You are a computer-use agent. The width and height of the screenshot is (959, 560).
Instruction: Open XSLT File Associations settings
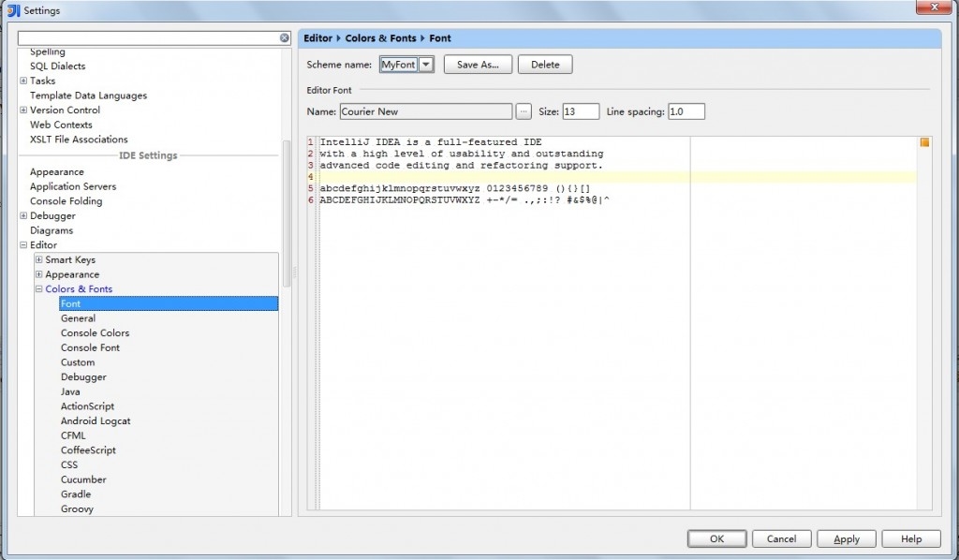point(79,140)
